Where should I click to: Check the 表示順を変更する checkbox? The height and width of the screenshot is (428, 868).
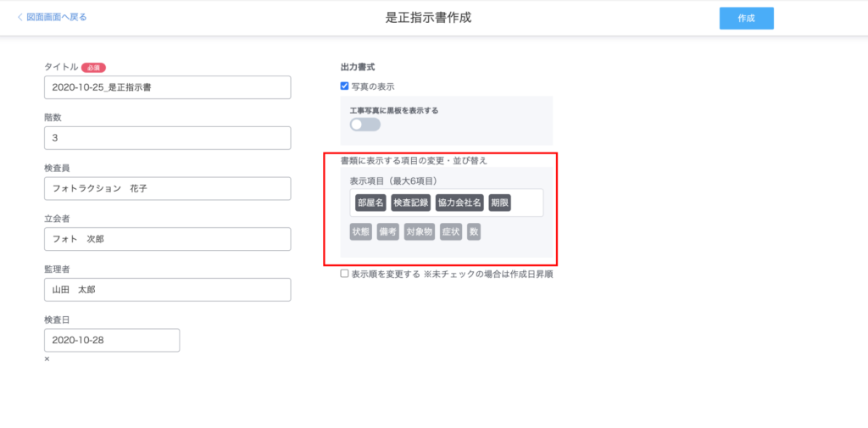coord(344,274)
